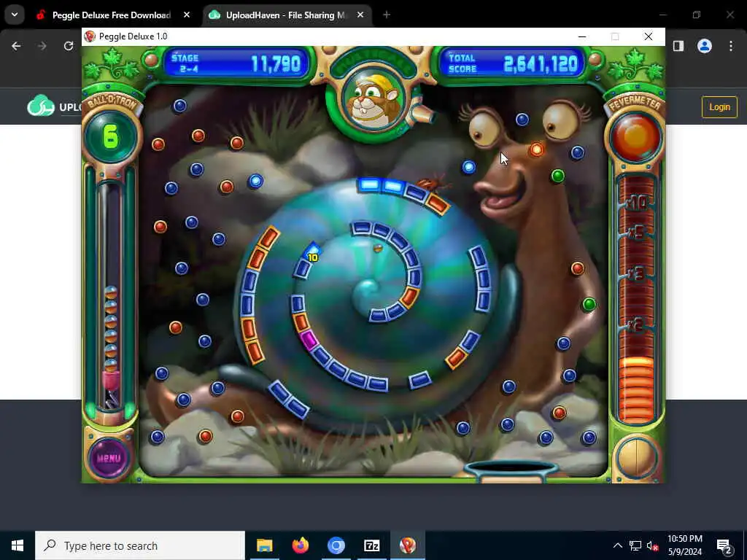The image size is (747, 560).
Task: Click the green peg near the snail's eye
Action: [558, 176]
